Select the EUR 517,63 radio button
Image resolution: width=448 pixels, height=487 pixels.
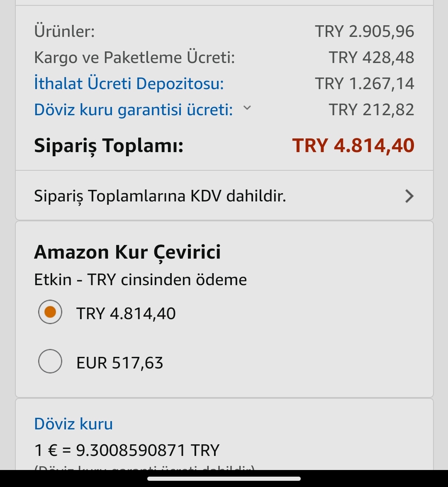[x=50, y=361]
